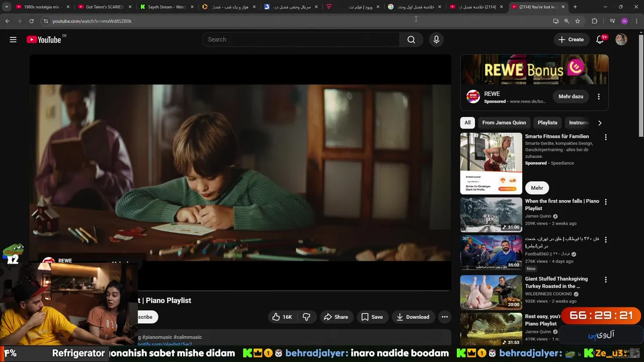Dislike the video
This screenshot has height=362, width=644.
pos(306,317)
